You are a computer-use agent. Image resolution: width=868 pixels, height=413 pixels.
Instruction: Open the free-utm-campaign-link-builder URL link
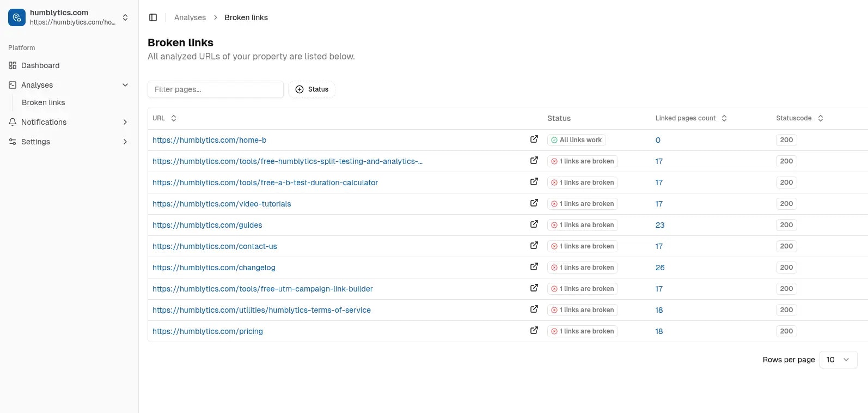(262, 289)
